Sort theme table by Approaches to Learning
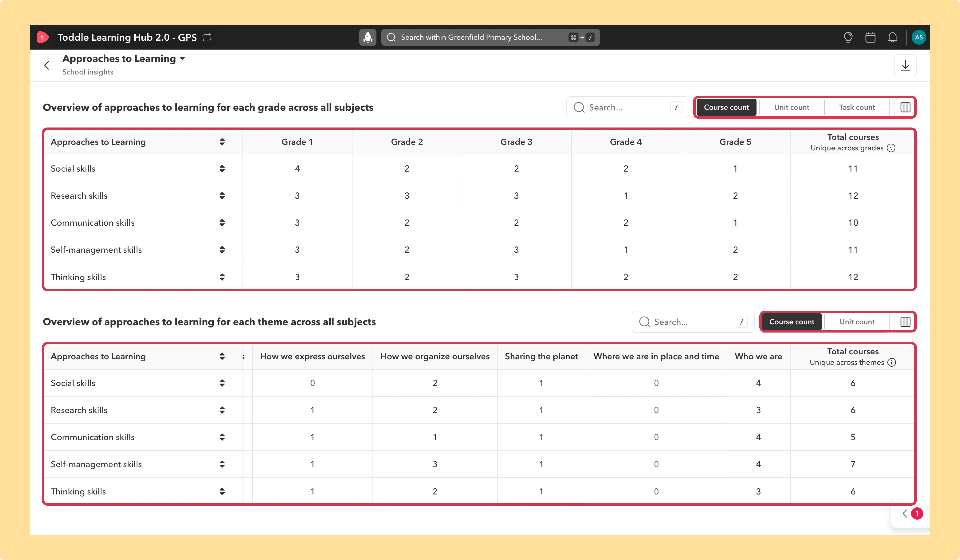Screen dimensions: 960x560 coord(222,356)
